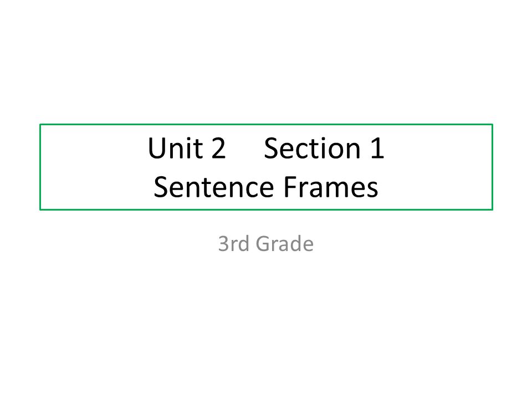532x399 pixels.
Task: Click the number "2" after Unit
Action: pos(219,148)
